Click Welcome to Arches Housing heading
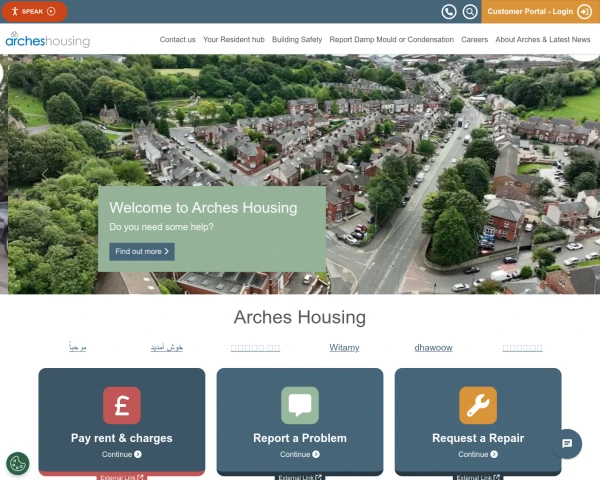Viewport: 600px width, 480px height. pos(203,207)
